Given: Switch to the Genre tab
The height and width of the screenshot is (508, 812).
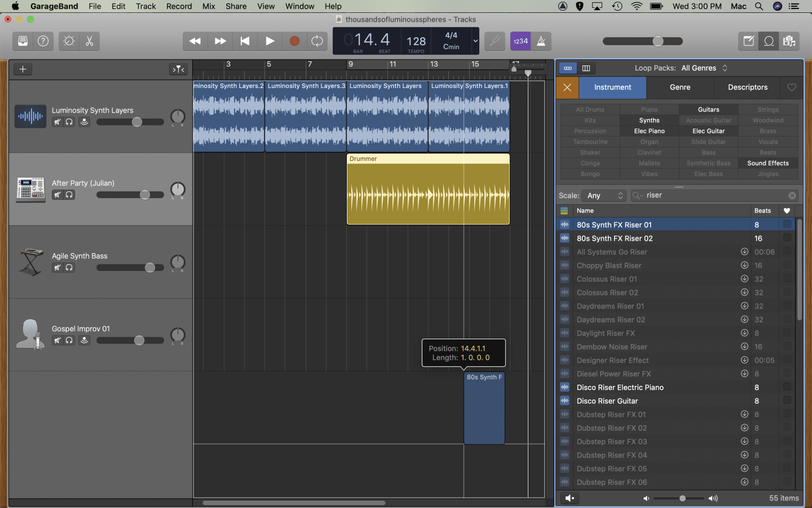Looking at the screenshot, I should coord(680,87).
